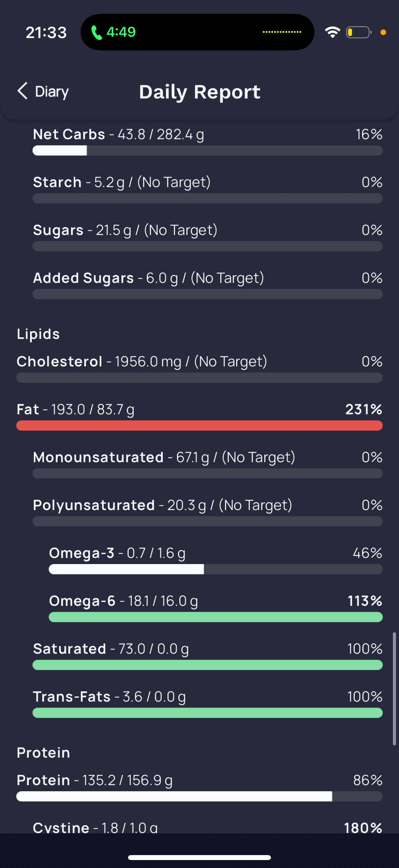Image resolution: width=399 pixels, height=868 pixels.
Task: Tap the yellow audio waveform indicator
Action: [x=282, y=32]
